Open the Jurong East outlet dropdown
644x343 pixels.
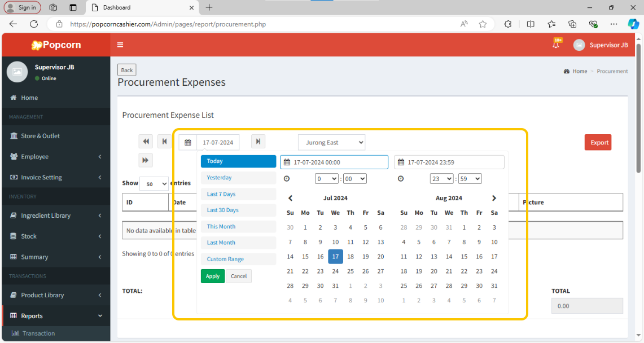click(x=331, y=142)
